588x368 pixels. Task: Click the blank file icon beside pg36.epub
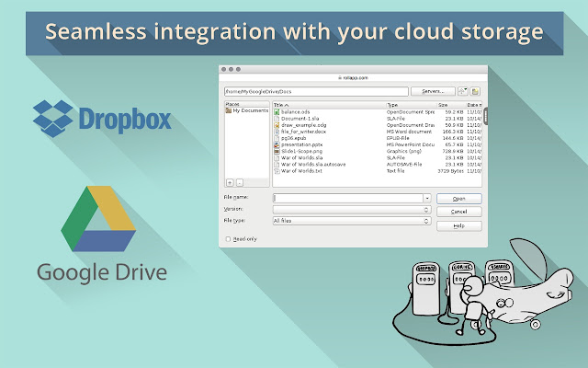(277, 138)
